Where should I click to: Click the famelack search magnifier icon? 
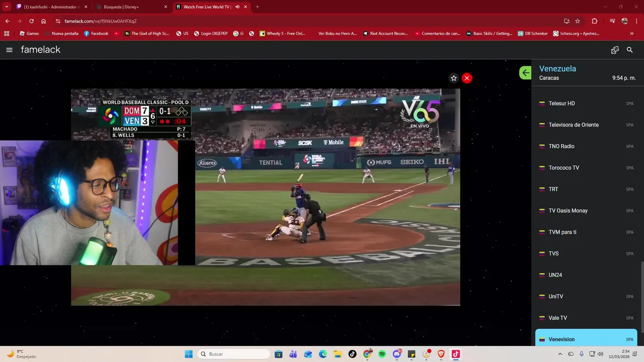[629, 50]
